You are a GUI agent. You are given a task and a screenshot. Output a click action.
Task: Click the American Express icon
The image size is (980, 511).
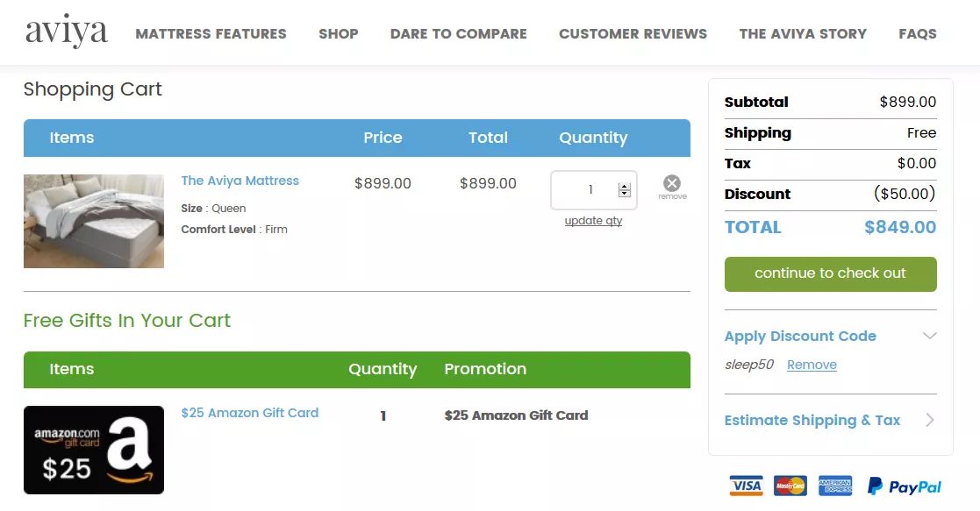tap(835, 486)
